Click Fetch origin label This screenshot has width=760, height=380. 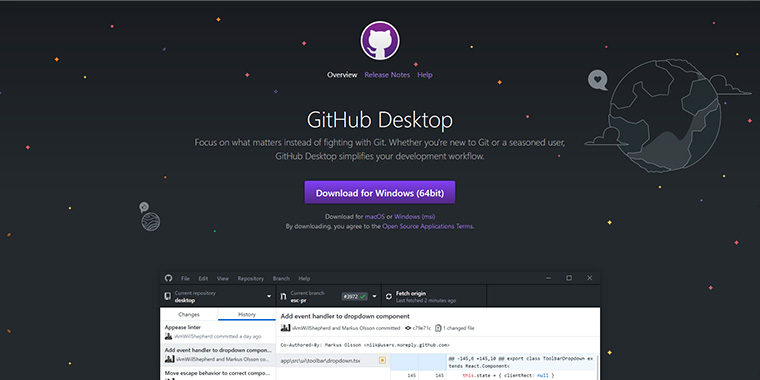[x=411, y=293]
